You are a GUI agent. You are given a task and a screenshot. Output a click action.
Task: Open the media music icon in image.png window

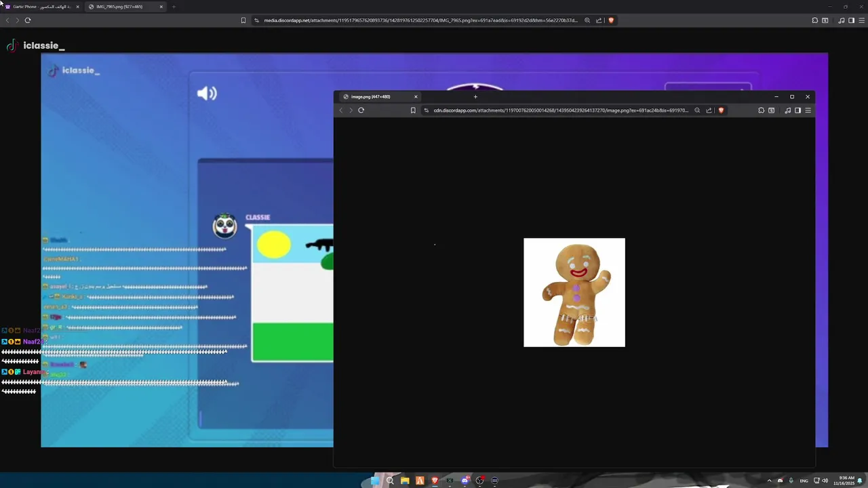[787, 110]
